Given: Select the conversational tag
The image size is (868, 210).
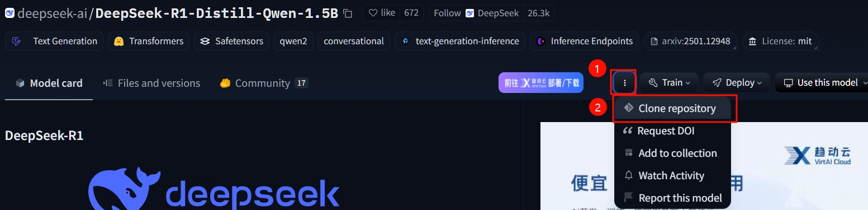Looking at the screenshot, I should (x=354, y=41).
